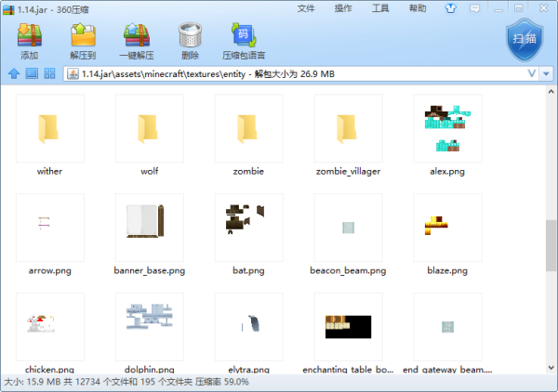Switch to the thumbnail grid view icon
Screen dimensions: 558x392
pos(49,73)
